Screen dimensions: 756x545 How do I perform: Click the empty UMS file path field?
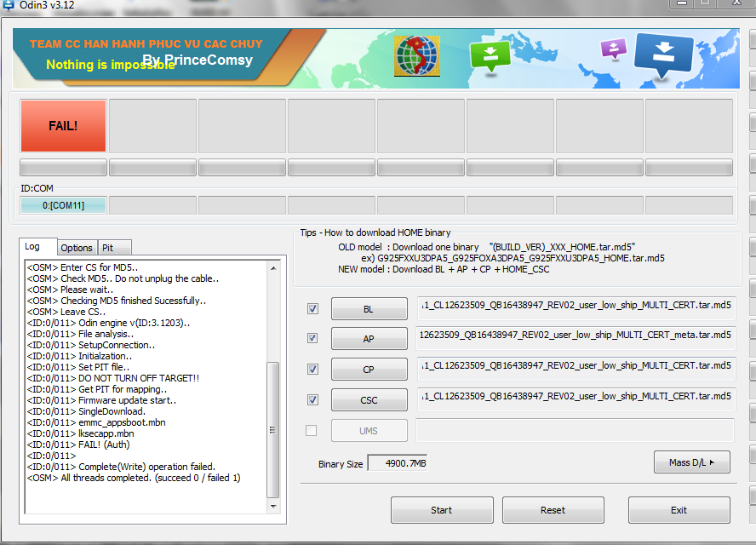tap(576, 430)
